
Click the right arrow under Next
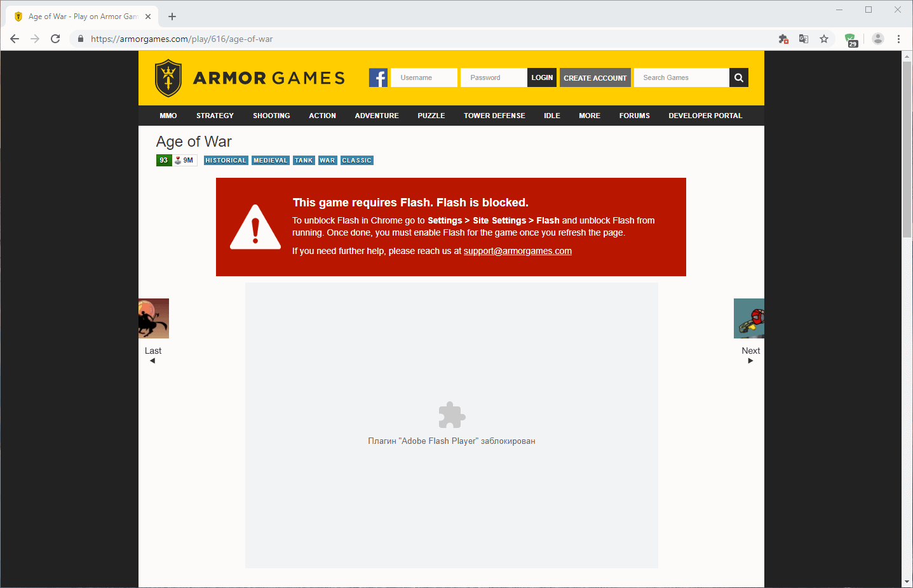click(x=750, y=361)
